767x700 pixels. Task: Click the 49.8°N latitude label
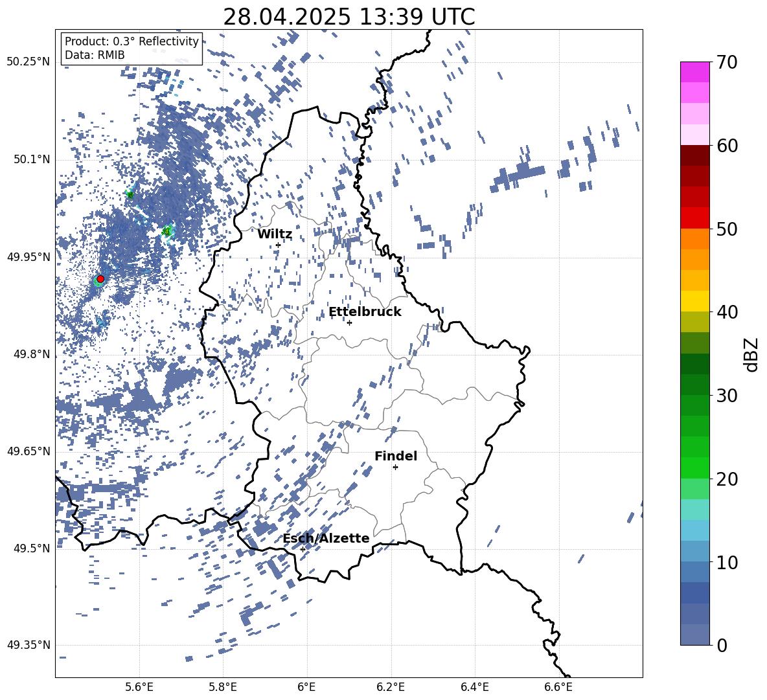pos(31,354)
